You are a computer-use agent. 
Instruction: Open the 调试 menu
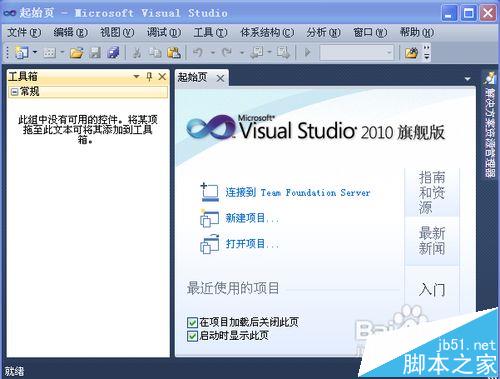pos(164,32)
